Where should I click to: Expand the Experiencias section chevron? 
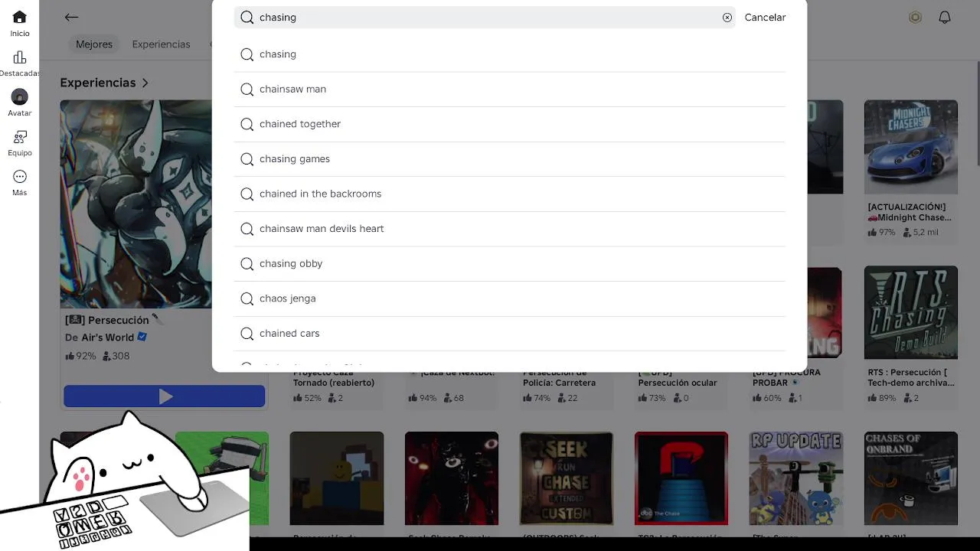[x=145, y=83]
